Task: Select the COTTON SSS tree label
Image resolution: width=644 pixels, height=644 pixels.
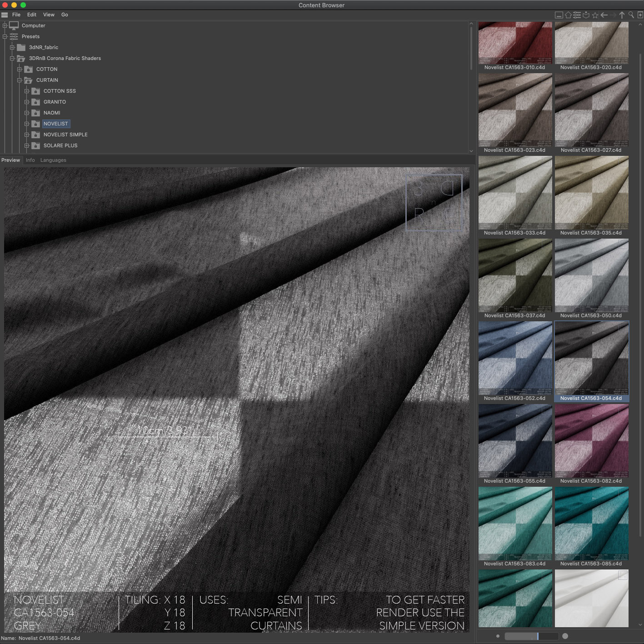Action: click(60, 91)
